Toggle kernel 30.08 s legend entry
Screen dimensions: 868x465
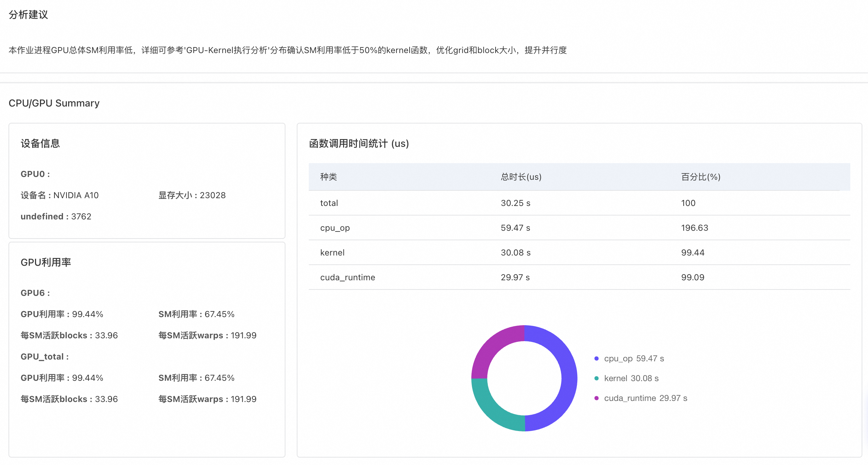tap(631, 378)
